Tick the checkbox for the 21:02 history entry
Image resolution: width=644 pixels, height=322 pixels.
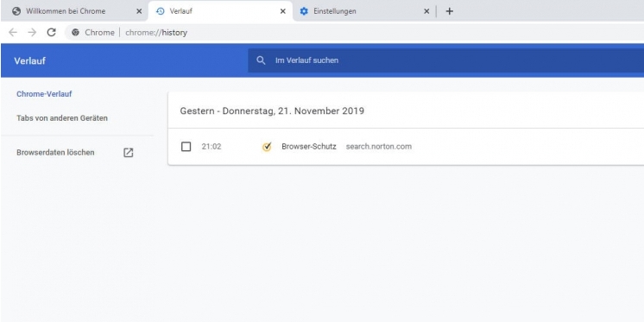[186, 147]
